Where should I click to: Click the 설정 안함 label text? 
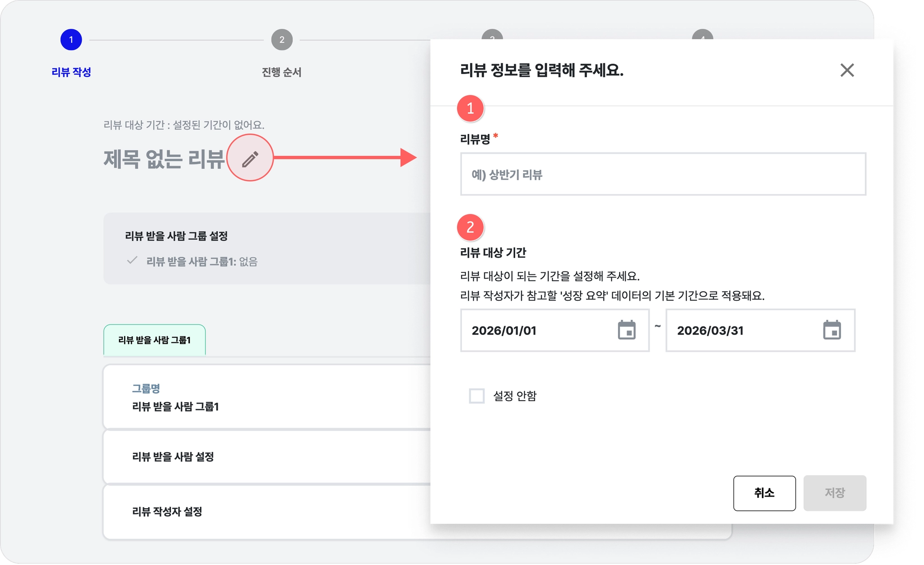pos(515,396)
